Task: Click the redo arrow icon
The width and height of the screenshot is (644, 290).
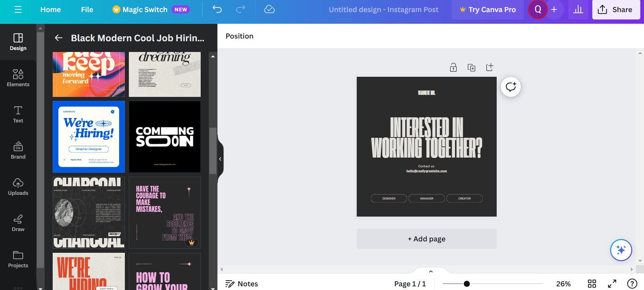Action: point(241,9)
